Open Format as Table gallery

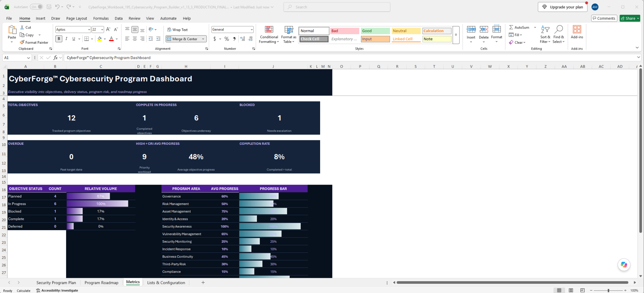289,35
